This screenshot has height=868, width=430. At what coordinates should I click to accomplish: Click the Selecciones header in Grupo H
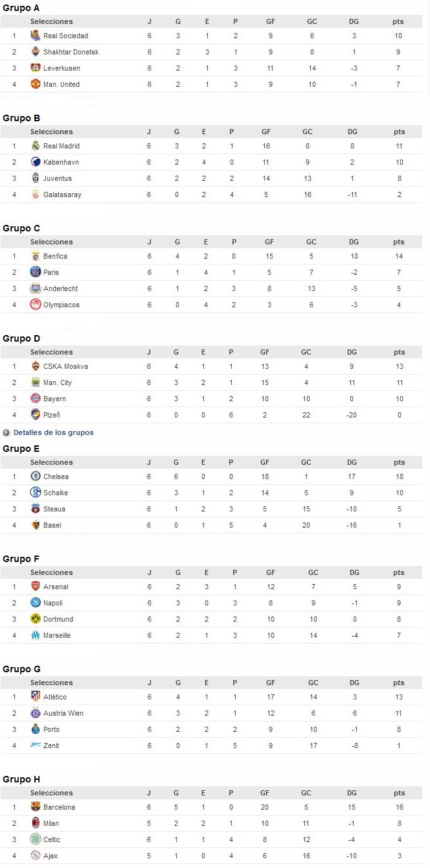tap(52, 793)
